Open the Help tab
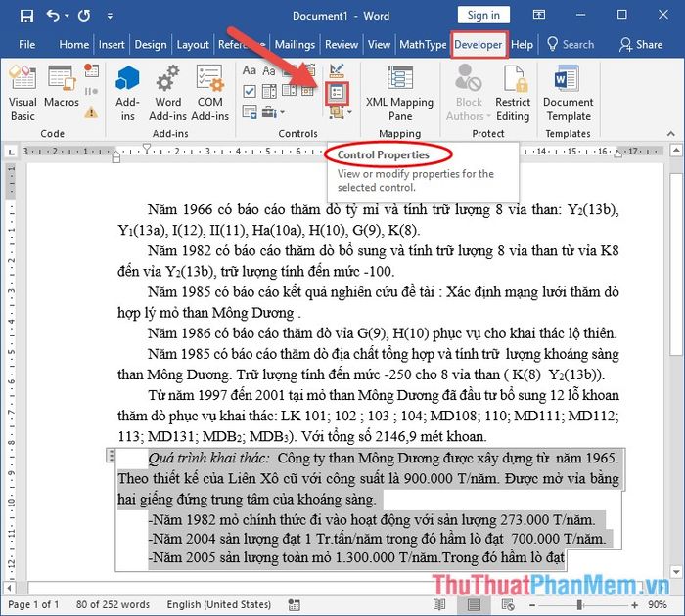The width and height of the screenshot is (685, 616). [x=522, y=45]
